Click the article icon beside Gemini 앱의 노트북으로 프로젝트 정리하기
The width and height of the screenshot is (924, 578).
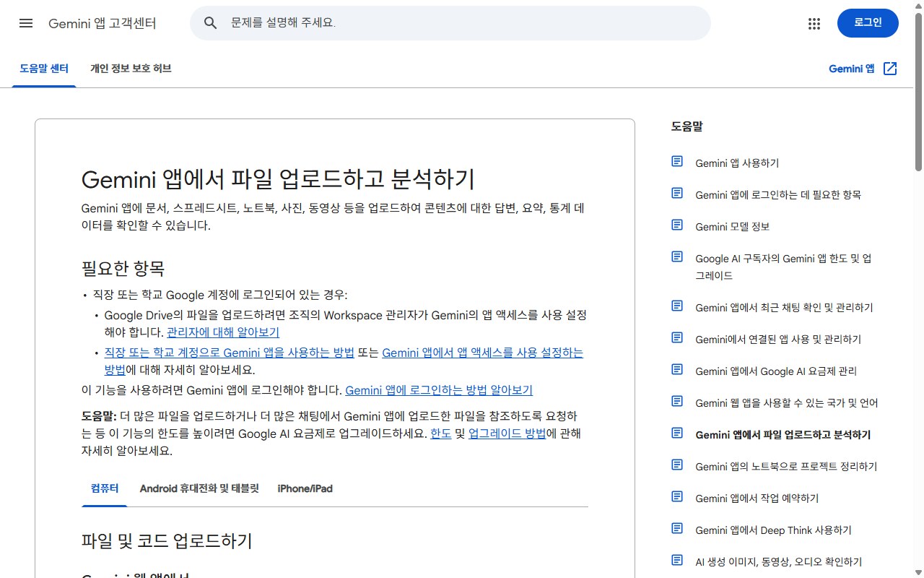(677, 465)
